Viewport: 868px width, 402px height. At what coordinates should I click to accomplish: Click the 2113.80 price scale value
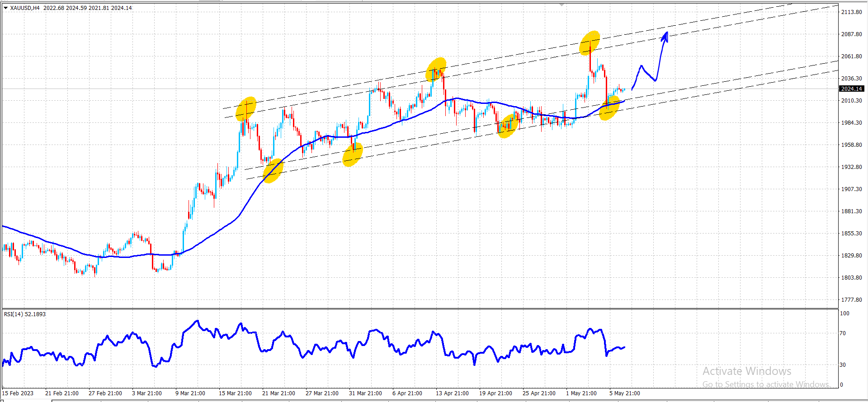click(852, 12)
